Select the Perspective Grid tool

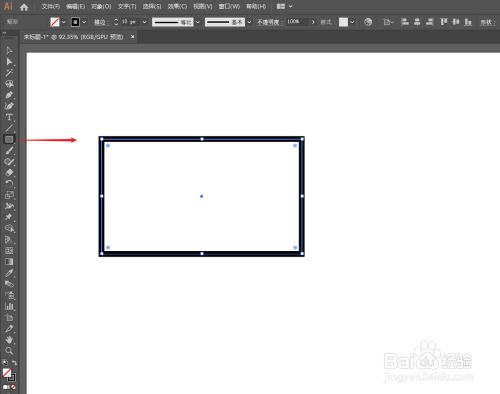tap(9, 239)
